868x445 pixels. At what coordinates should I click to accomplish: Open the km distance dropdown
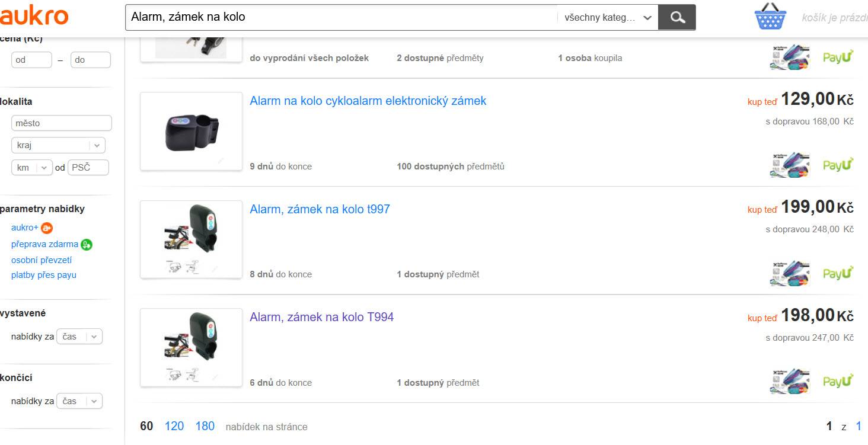[x=32, y=168]
